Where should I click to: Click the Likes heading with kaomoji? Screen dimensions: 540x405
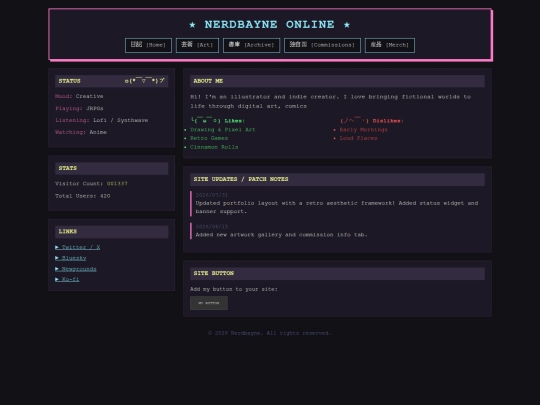(218, 120)
